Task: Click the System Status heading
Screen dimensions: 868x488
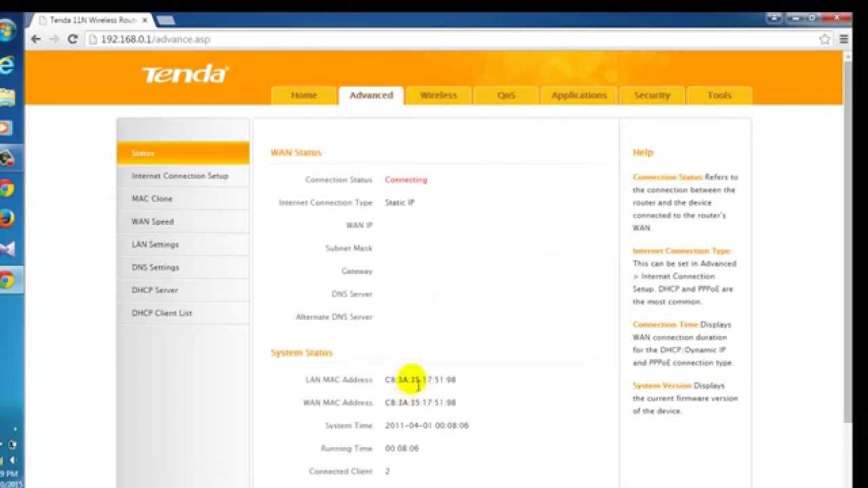Action: (302, 353)
